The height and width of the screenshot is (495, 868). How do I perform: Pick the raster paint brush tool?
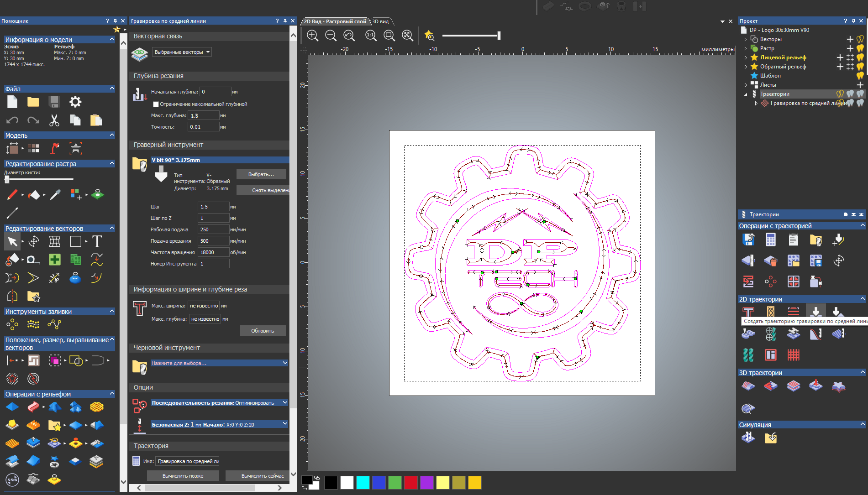(12, 195)
